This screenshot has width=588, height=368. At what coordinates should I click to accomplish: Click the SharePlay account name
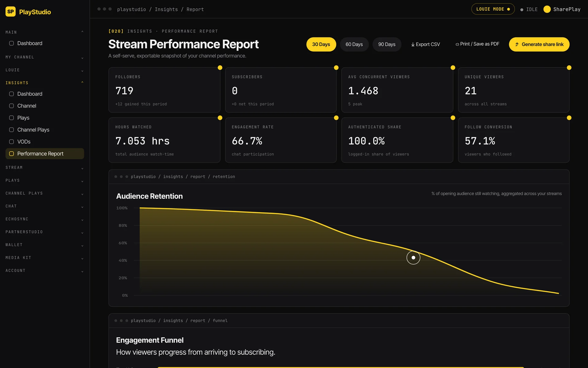567,10
